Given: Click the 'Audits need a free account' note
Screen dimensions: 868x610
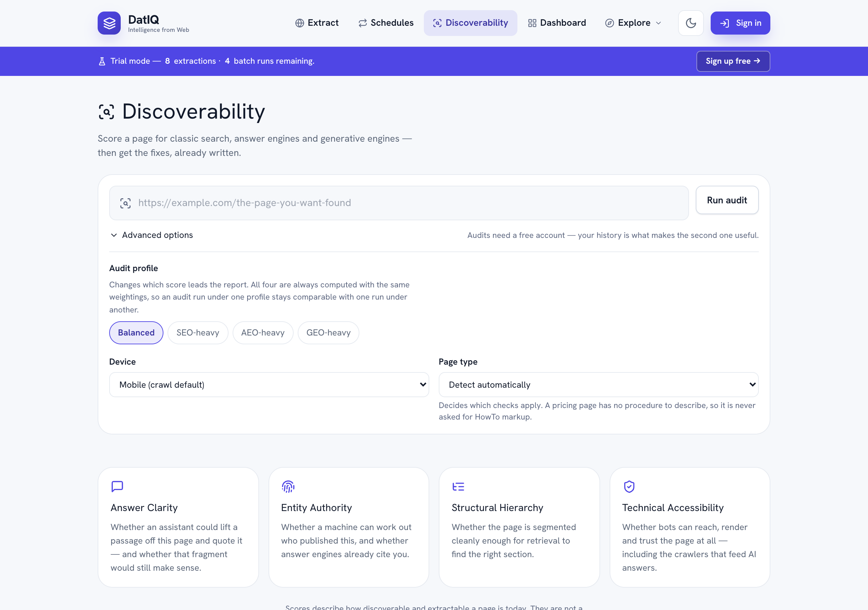Looking at the screenshot, I should [613, 235].
